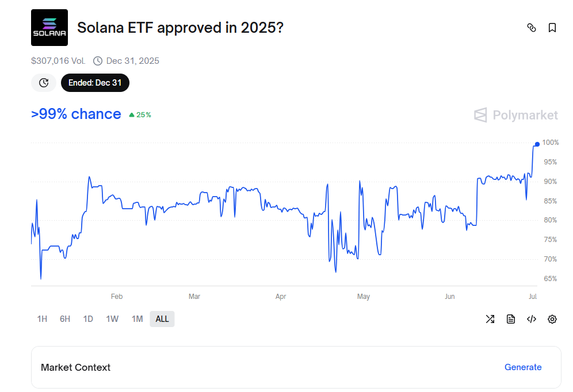Screen dimensions: 573x392
Task: Click the shuffle compare icon below chart
Action: (x=490, y=319)
